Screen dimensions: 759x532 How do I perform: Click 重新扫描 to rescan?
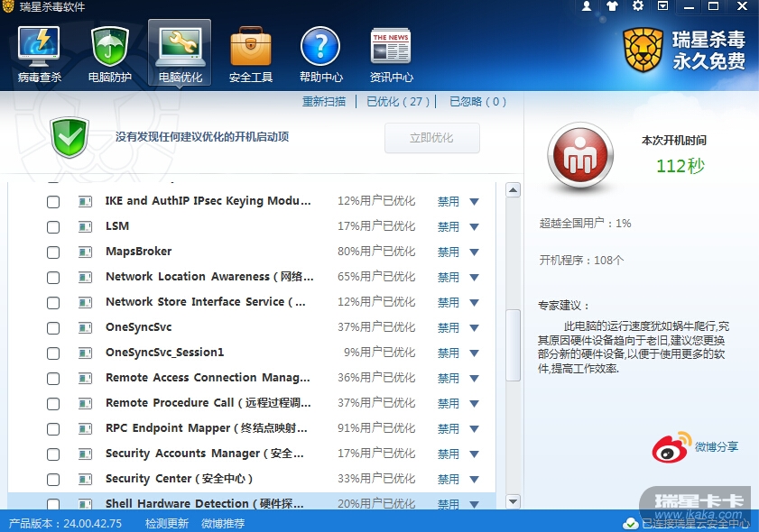pyautogui.click(x=324, y=102)
